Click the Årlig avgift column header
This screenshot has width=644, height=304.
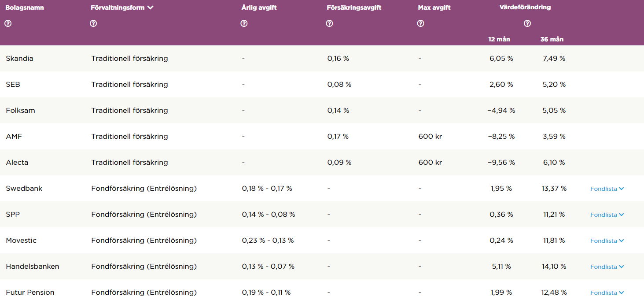[x=259, y=7]
